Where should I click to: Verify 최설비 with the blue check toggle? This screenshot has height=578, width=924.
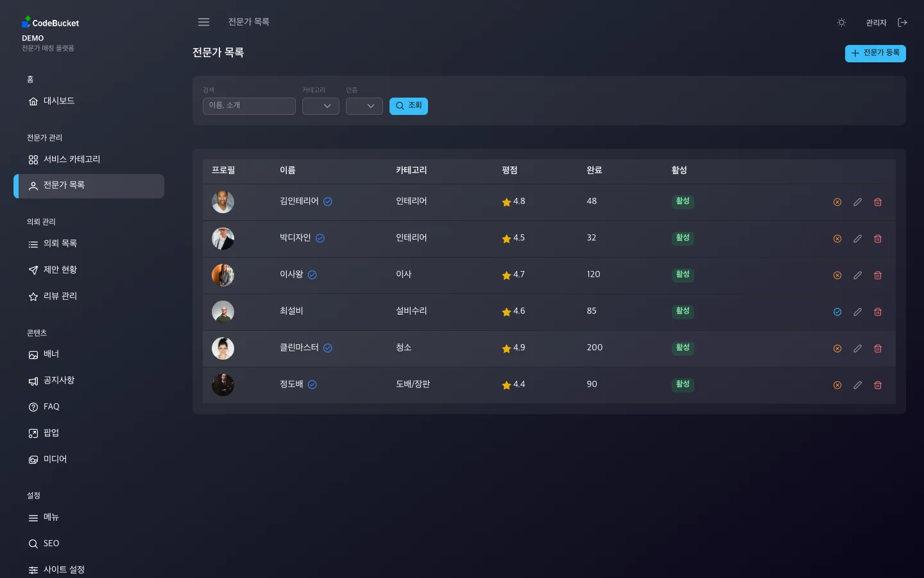837,311
